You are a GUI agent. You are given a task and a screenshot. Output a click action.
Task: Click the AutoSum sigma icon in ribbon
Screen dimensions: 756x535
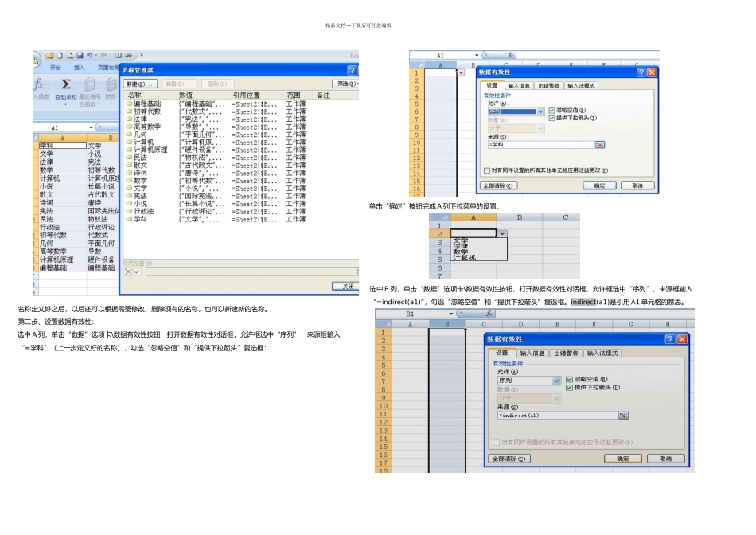[66, 84]
